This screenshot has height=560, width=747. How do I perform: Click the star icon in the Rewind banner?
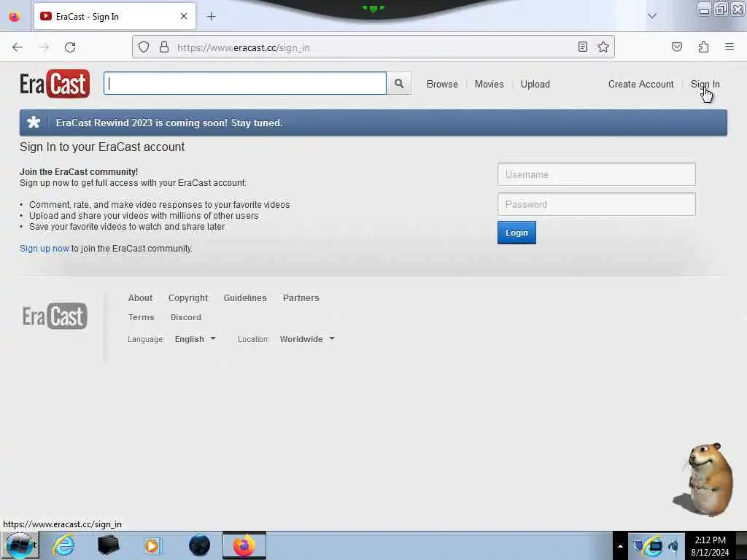pyautogui.click(x=34, y=122)
